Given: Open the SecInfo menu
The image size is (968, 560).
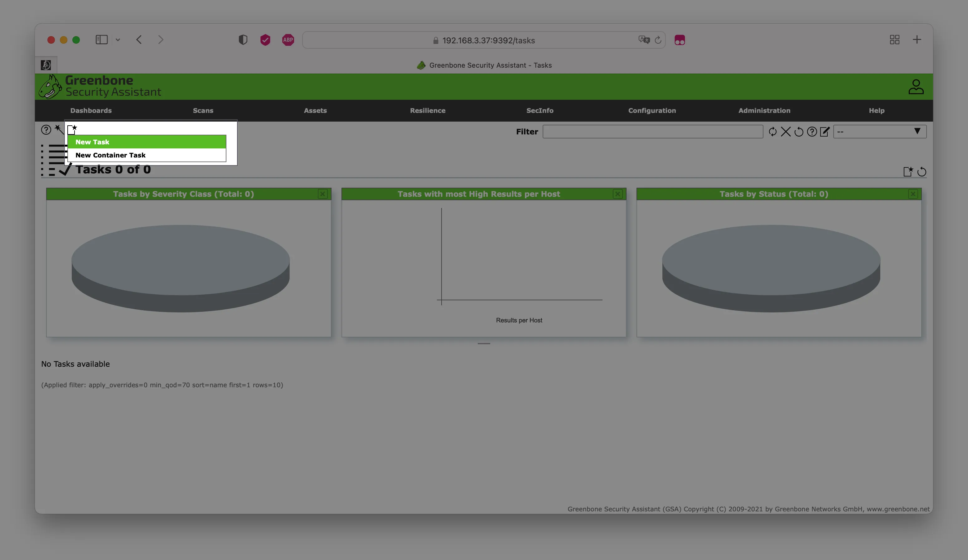Looking at the screenshot, I should 540,111.
